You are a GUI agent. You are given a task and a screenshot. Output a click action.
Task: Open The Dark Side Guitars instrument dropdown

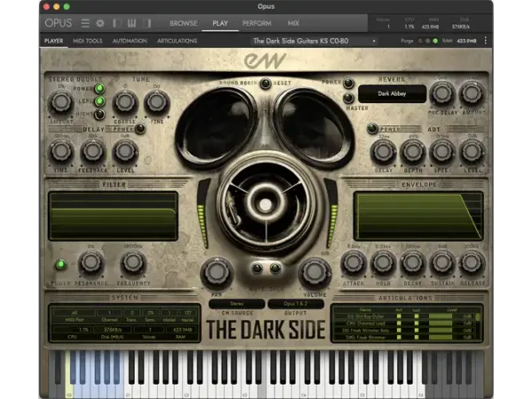(314, 41)
